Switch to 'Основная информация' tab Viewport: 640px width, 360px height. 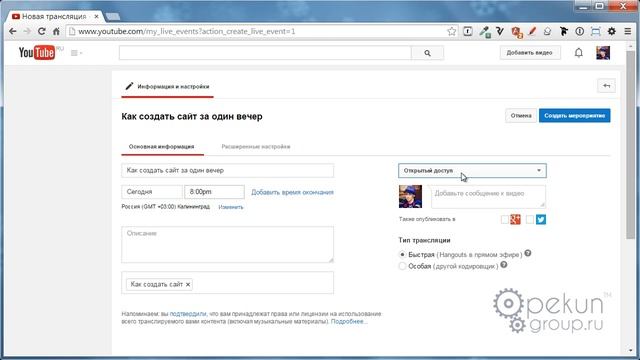tap(162, 147)
